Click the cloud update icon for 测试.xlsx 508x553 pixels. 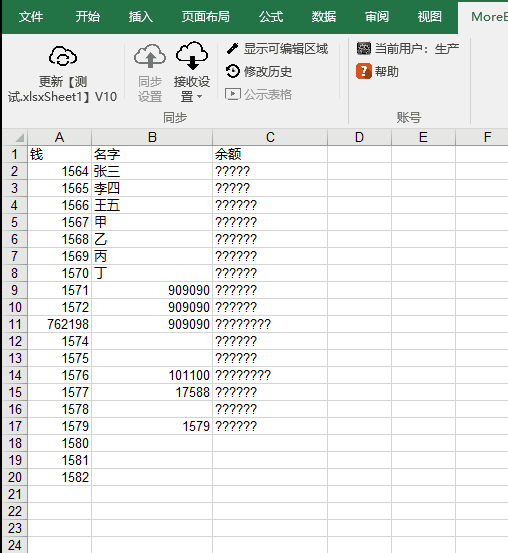click(63, 56)
